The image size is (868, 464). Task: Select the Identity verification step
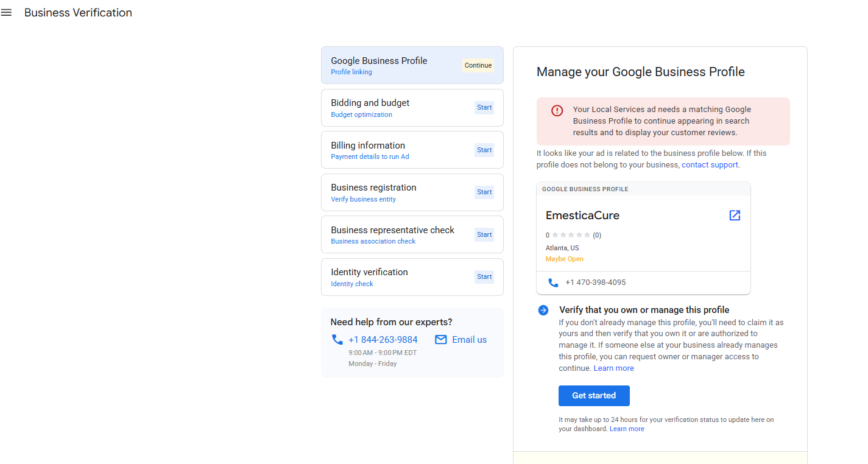click(412, 277)
